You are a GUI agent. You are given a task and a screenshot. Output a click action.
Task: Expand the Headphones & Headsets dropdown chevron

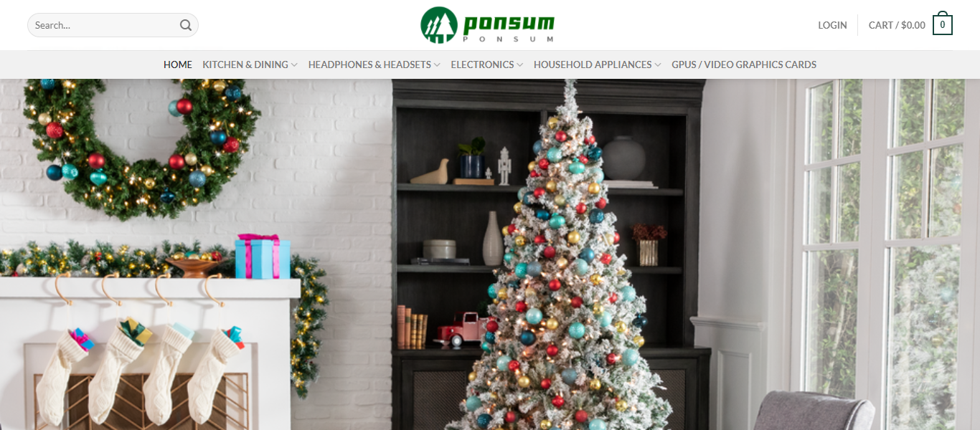[x=437, y=65]
